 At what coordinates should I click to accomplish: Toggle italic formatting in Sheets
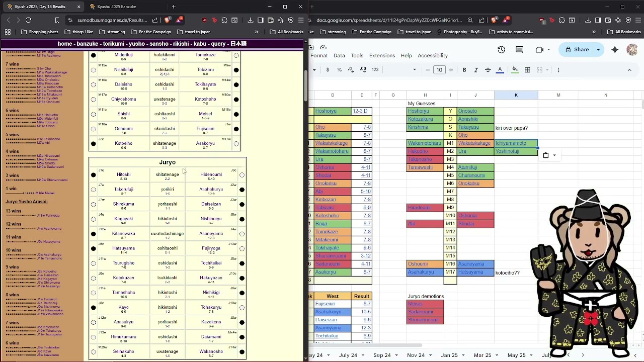476,70
